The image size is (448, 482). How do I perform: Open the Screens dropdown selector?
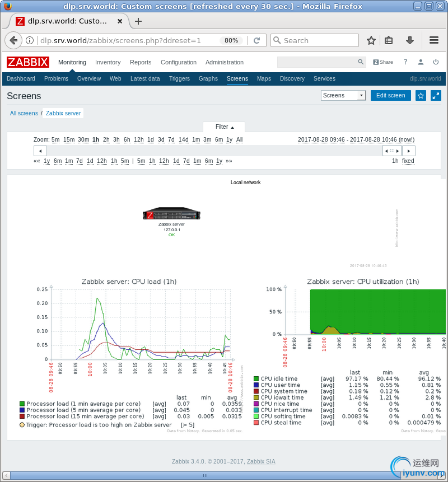pyautogui.click(x=343, y=95)
